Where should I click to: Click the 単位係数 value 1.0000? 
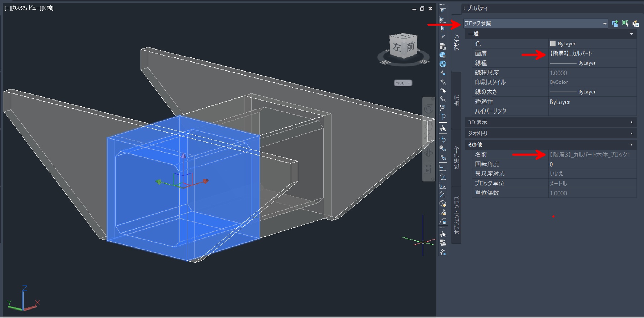[592, 193]
